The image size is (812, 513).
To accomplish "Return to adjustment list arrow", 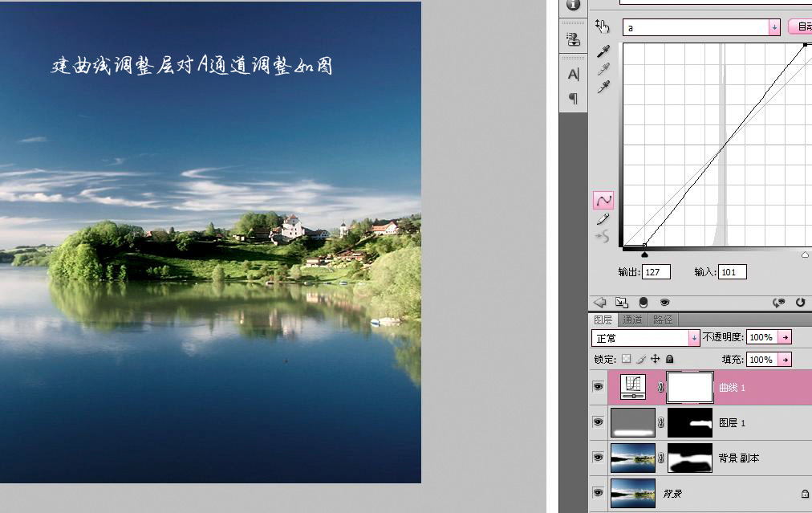I will 599,302.
